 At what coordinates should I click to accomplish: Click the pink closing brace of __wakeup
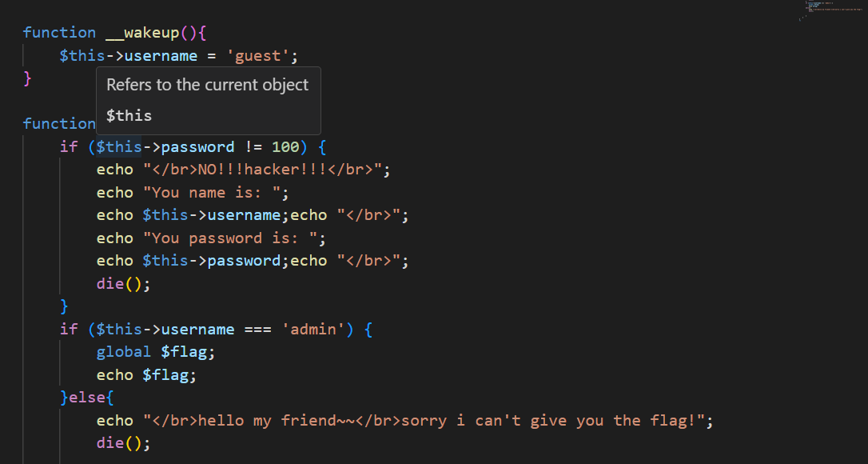27,78
